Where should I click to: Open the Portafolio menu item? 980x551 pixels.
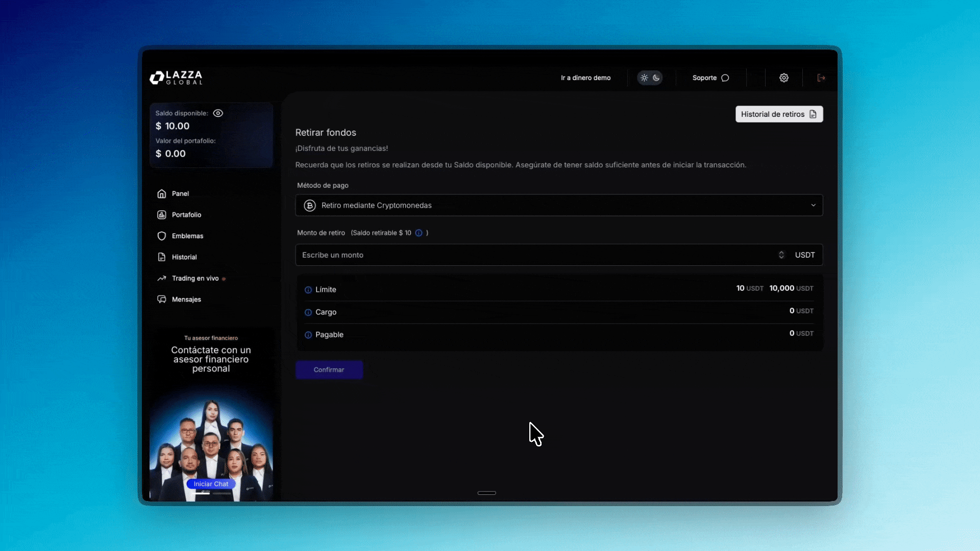pos(186,215)
